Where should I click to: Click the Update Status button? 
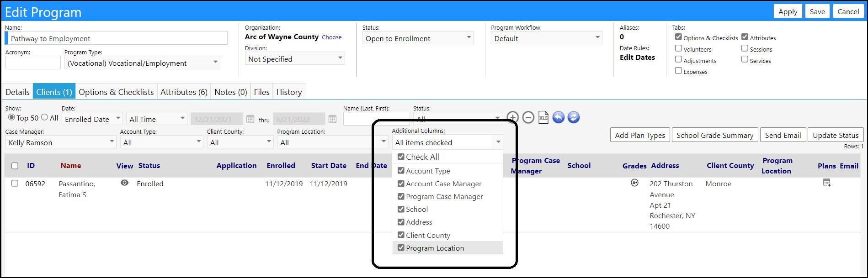pyautogui.click(x=836, y=135)
